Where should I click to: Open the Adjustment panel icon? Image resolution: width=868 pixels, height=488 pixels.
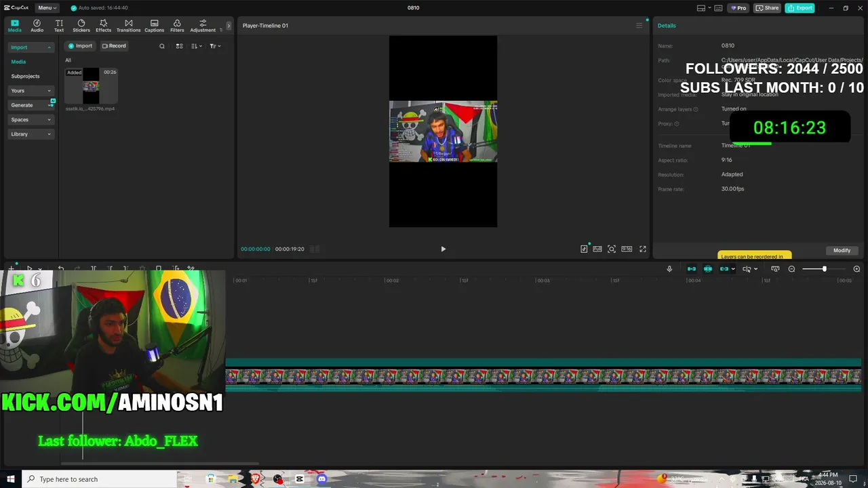click(x=203, y=26)
